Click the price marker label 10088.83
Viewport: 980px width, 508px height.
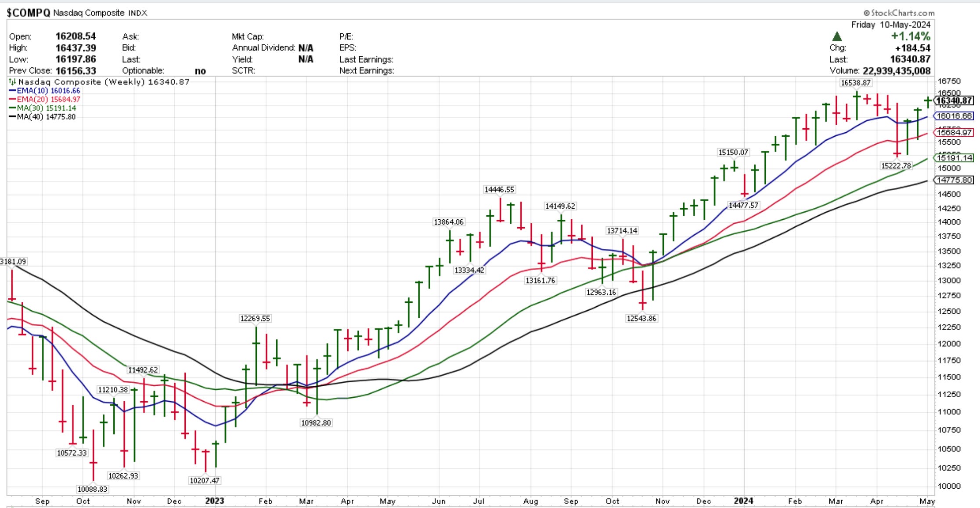(x=92, y=489)
